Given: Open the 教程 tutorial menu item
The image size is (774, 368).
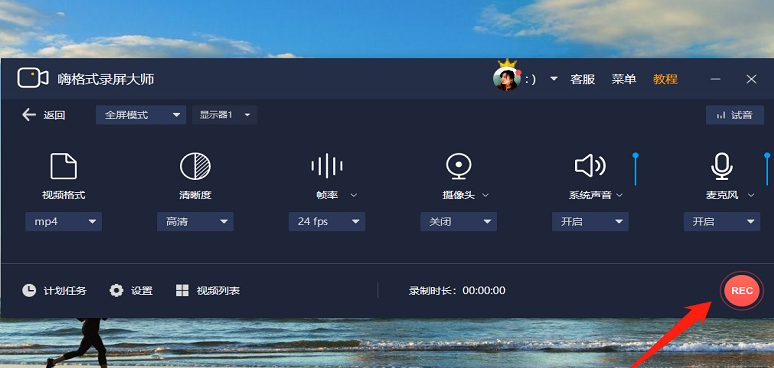Looking at the screenshot, I should click(665, 79).
